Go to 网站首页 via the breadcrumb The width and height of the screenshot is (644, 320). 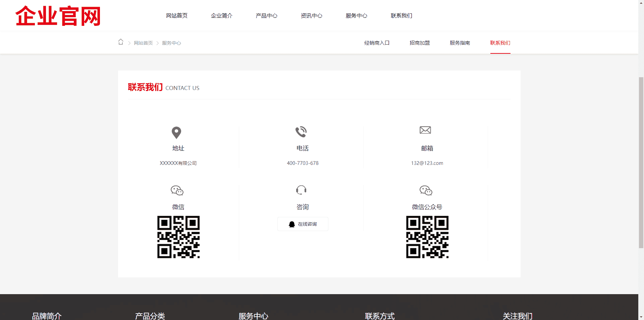143,43
